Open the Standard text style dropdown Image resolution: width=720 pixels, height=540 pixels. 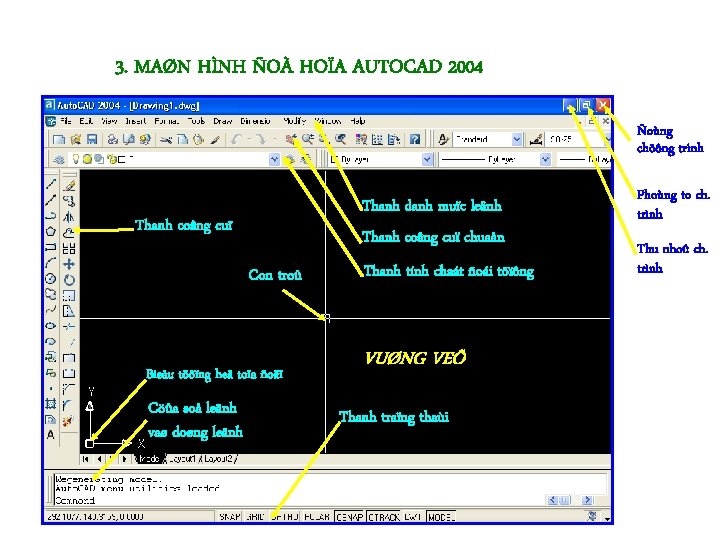click(x=517, y=139)
